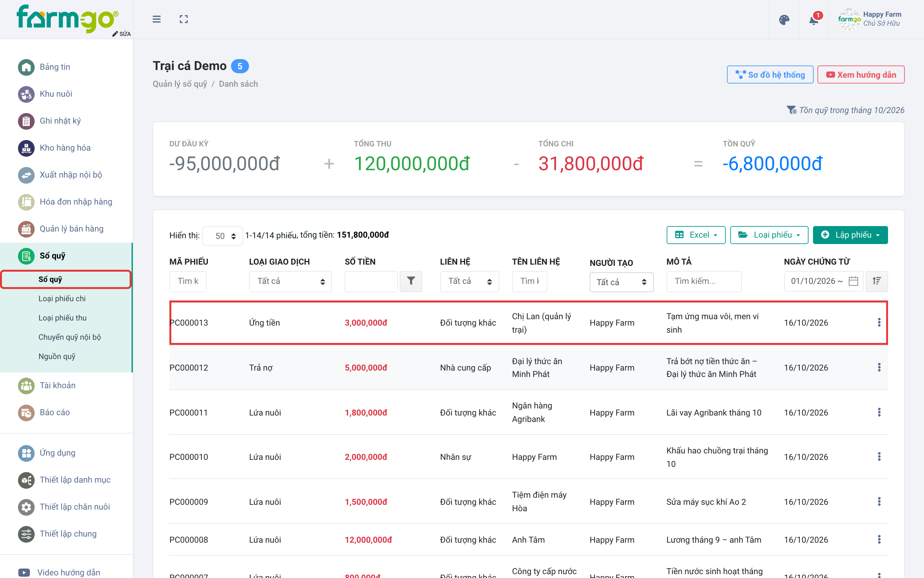Open the notifications bell icon
This screenshot has width=924, height=578.
click(x=814, y=20)
